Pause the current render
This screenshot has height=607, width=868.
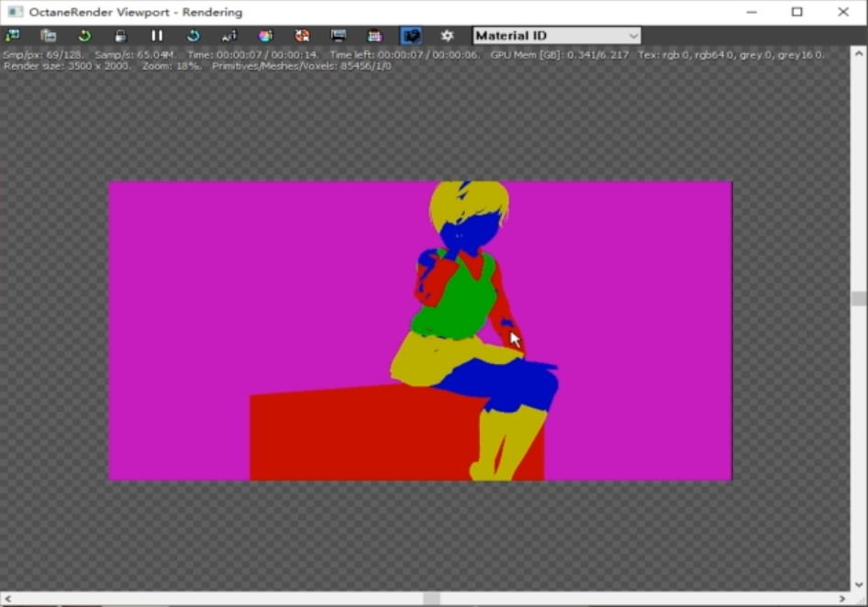(157, 36)
